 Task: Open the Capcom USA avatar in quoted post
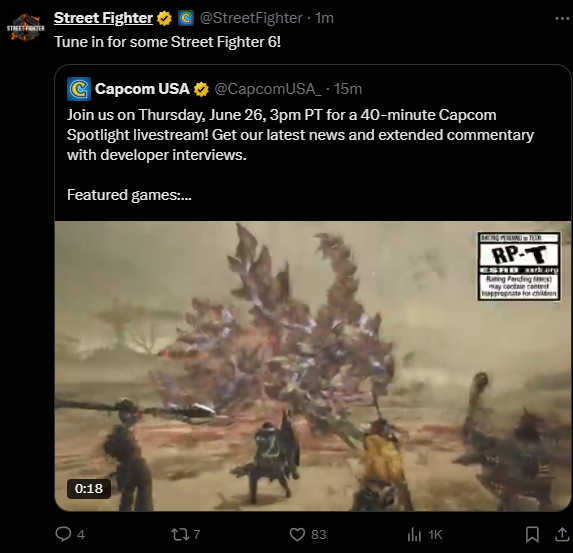tap(79, 89)
